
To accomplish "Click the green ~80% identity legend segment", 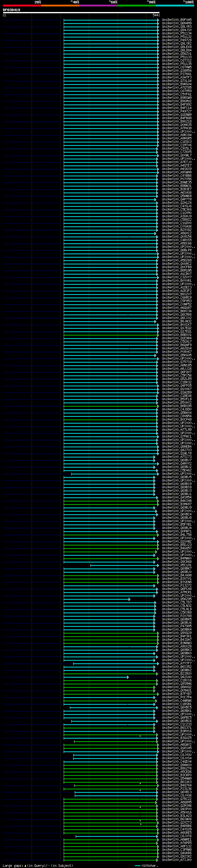I will [x=137, y=6].
